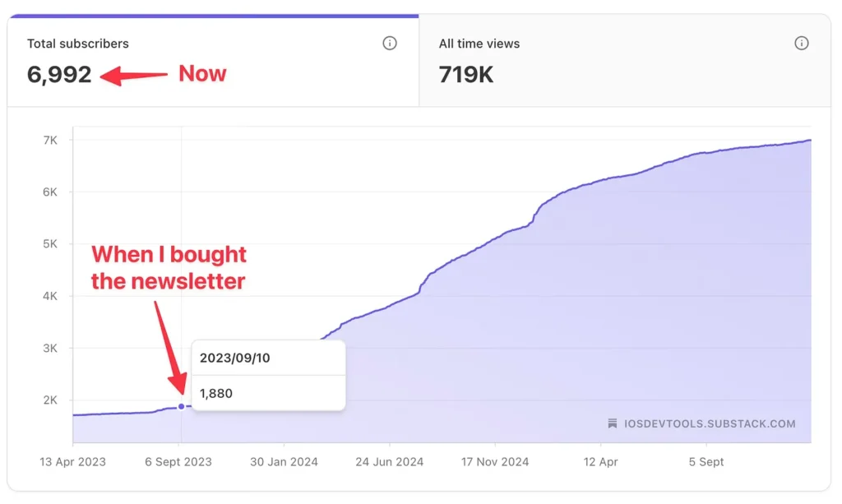This screenshot has height=504, width=842.
Task: Select the Total subscribers tab
Action: pos(213,61)
